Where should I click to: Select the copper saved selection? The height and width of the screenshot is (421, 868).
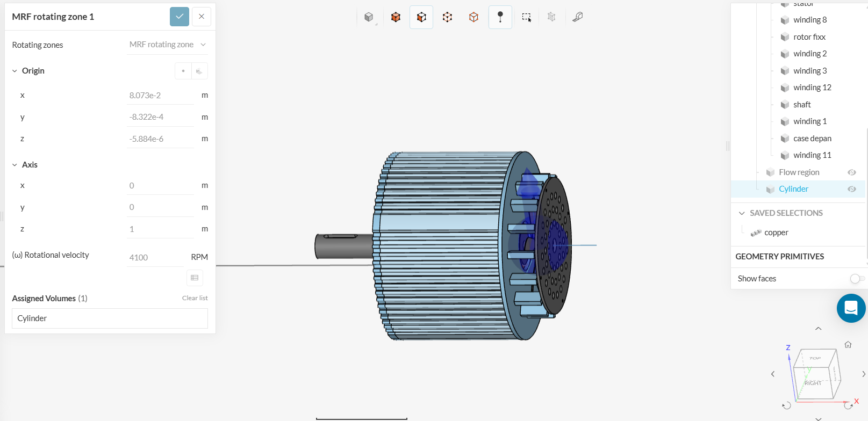[776, 233]
